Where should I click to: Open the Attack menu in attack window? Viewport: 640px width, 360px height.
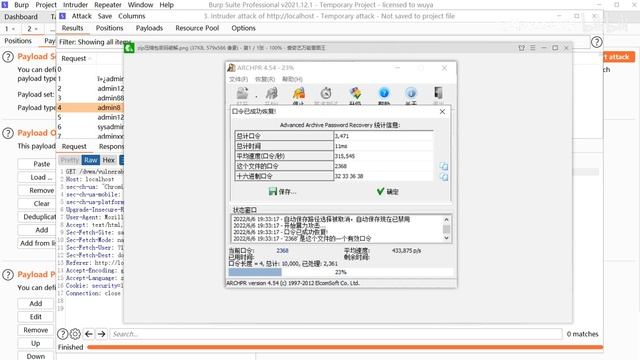(82, 16)
